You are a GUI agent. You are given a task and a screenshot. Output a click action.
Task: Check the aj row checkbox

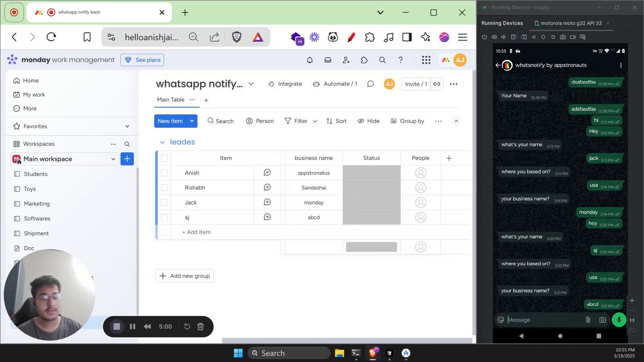[x=164, y=217]
